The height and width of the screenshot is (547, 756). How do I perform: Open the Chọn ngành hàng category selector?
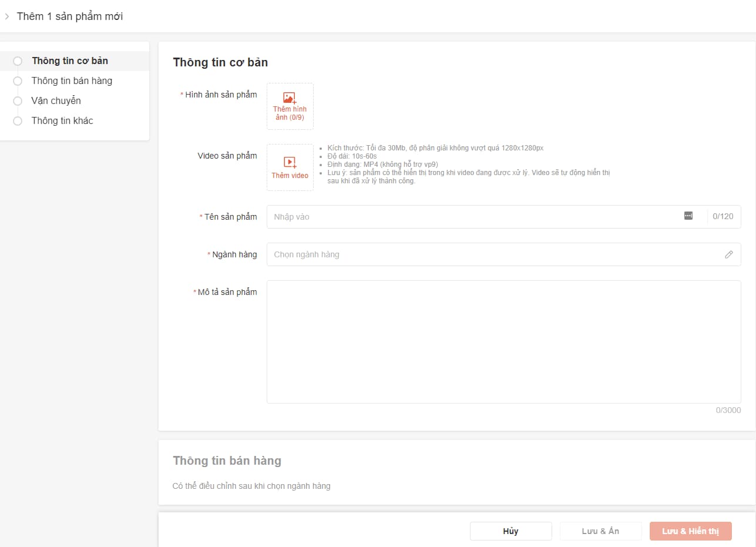(x=493, y=254)
